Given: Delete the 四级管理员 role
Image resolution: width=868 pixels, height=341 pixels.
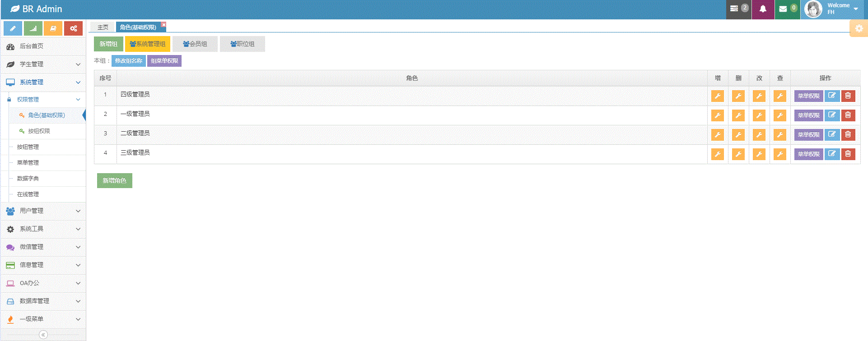Looking at the screenshot, I should 848,96.
